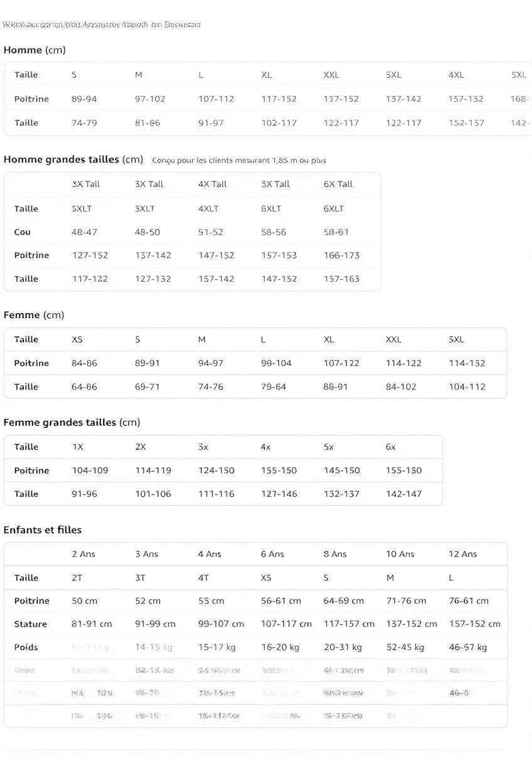Select the "Poids" row label
This screenshot has height=763, width=532.
tap(26, 648)
